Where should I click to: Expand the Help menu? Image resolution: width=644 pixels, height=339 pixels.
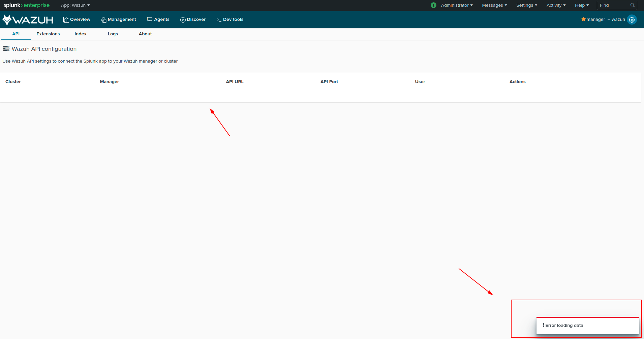(x=582, y=5)
